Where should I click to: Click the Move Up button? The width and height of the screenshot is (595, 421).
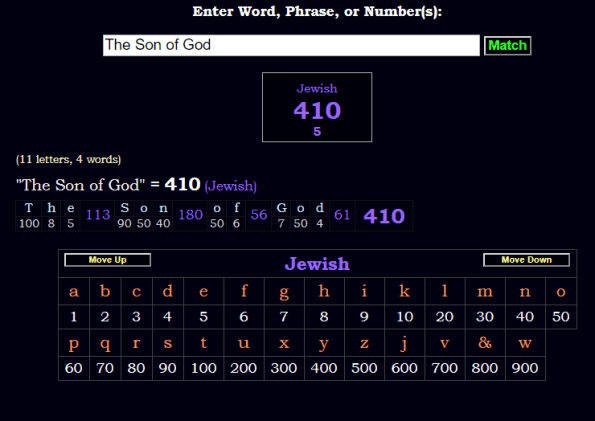[107, 260]
